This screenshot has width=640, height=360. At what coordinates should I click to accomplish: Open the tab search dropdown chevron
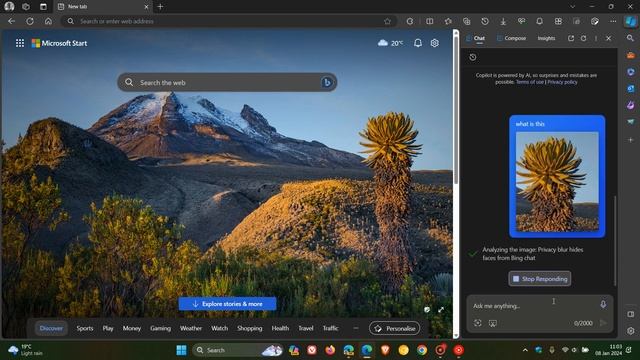(x=573, y=7)
